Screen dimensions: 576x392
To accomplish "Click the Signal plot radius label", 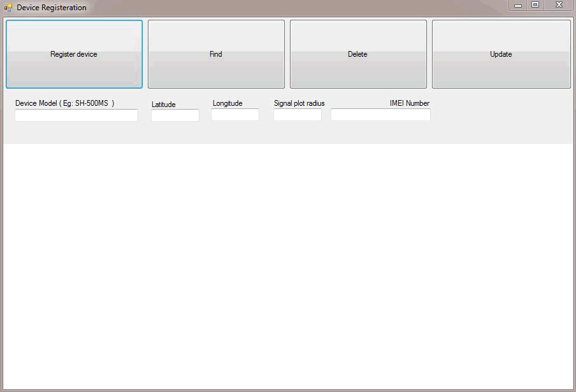I will tap(299, 103).
